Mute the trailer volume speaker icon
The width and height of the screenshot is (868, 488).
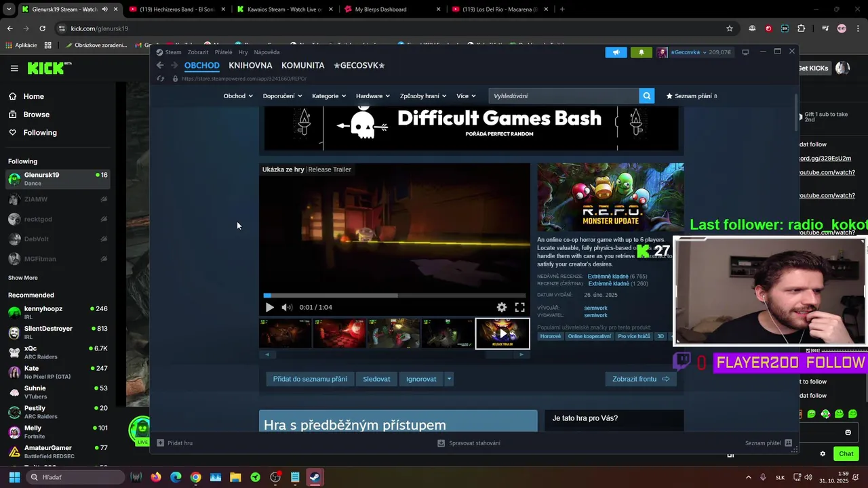pos(287,308)
